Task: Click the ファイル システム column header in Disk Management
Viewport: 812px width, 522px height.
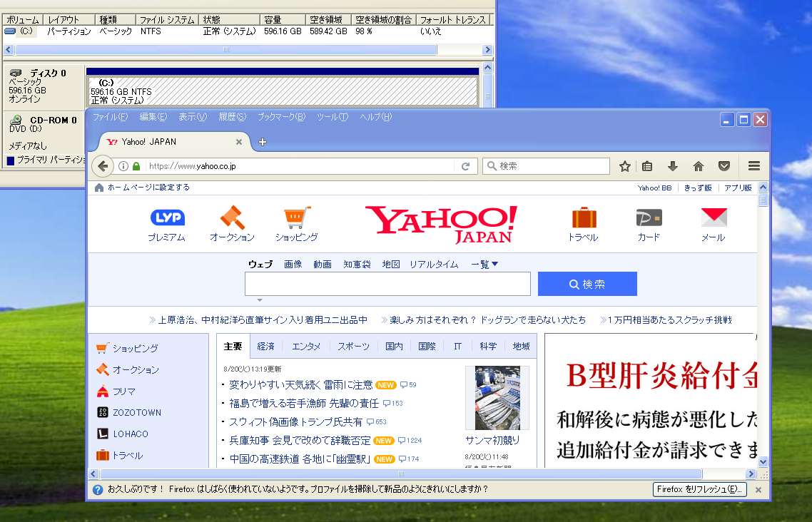Action: coord(167,20)
